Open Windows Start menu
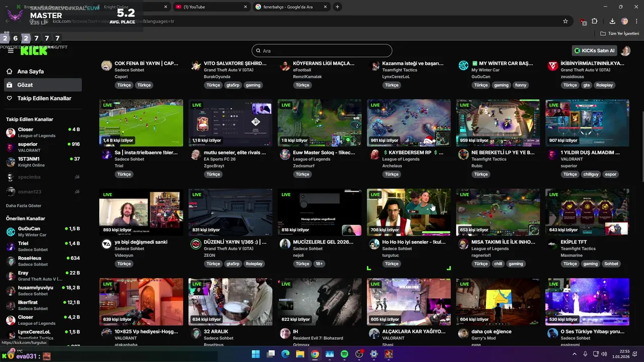 click(x=256, y=354)
